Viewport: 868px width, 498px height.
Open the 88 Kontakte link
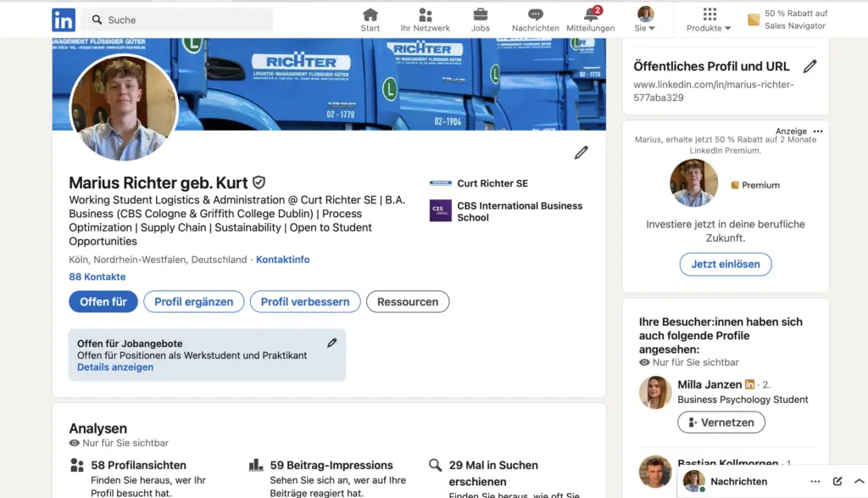pyautogui.click(x=97, y=277)
